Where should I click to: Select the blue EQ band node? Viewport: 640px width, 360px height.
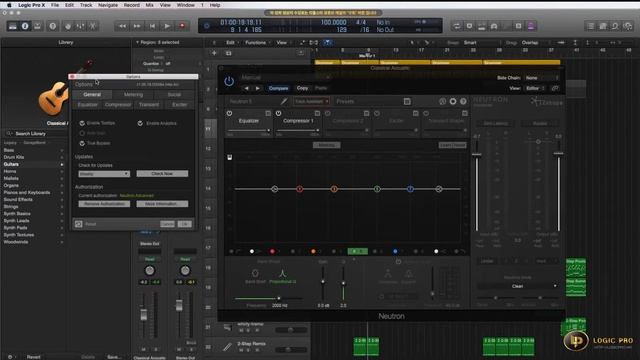tap(410, 189)
